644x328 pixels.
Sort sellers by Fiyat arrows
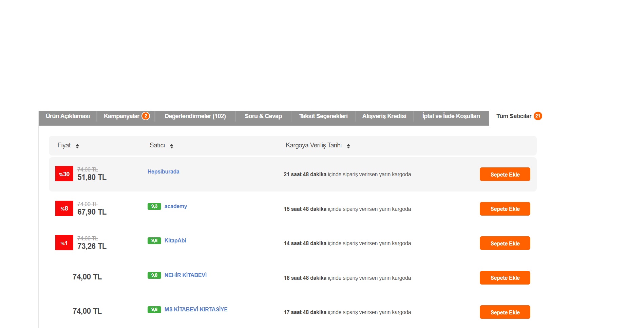pos(77,146)
